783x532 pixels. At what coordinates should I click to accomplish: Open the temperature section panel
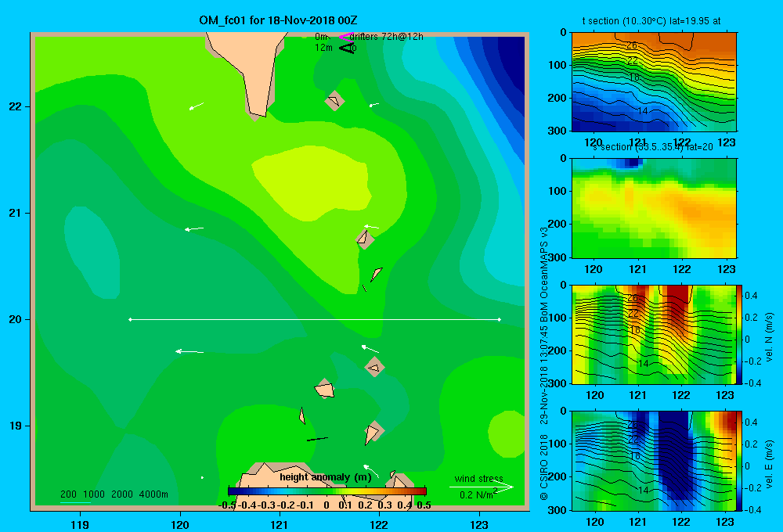[x=654, y=82]
